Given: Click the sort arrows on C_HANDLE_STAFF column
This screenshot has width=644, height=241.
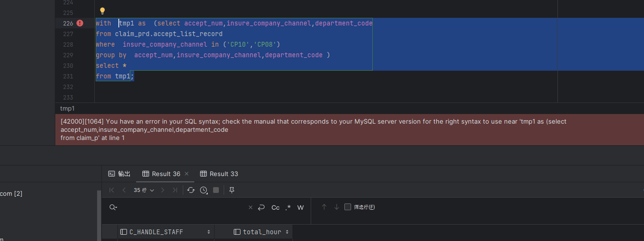Looking at the screenshot, I should [x=209, y=232].
